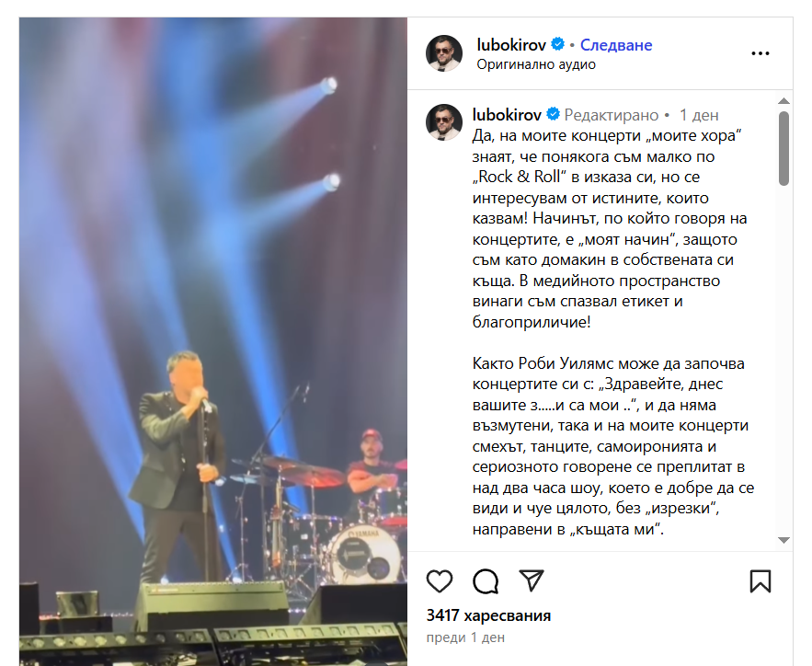Click the caption lubokirov avatar

point(444,122)
